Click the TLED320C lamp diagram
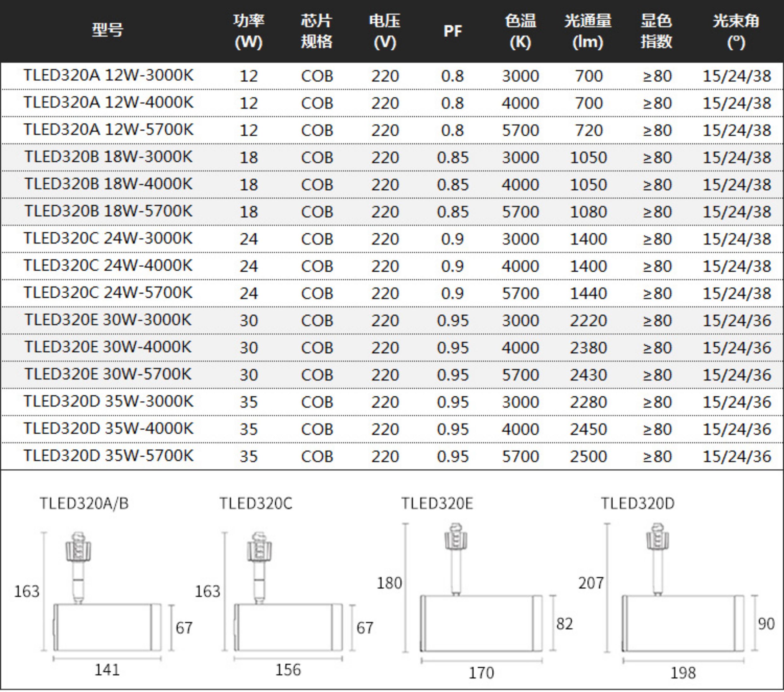The image size is (784, 692). [288, 627]
